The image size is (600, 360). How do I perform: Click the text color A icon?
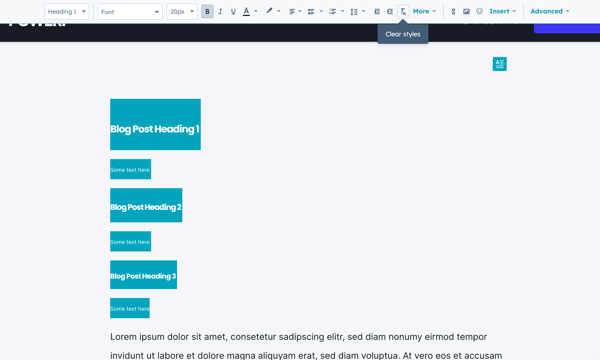pyautogui.click(x=246, y=11)
